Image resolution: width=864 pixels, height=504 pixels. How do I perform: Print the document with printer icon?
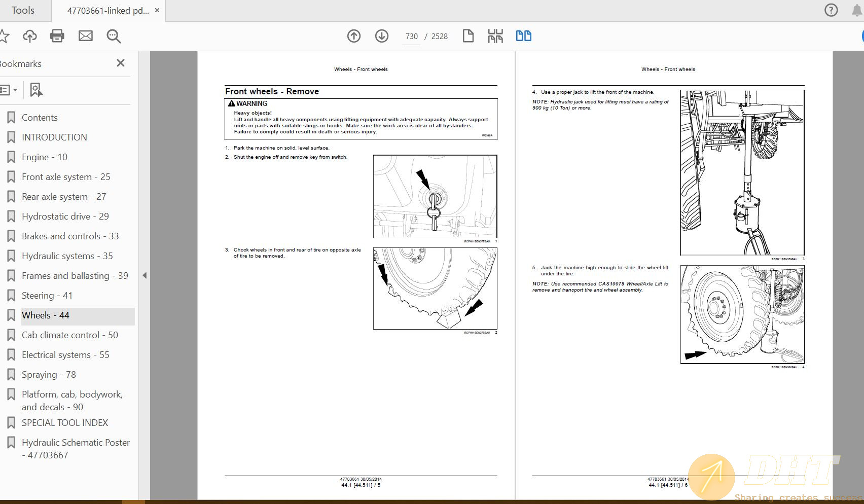(57, 36)
